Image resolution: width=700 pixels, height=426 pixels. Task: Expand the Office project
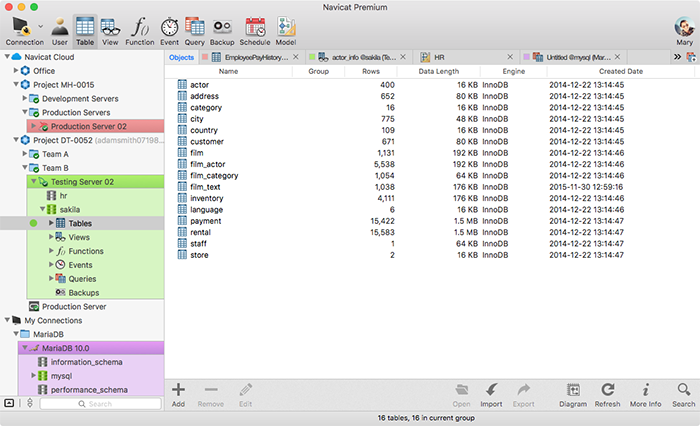(x=16, y=71)
